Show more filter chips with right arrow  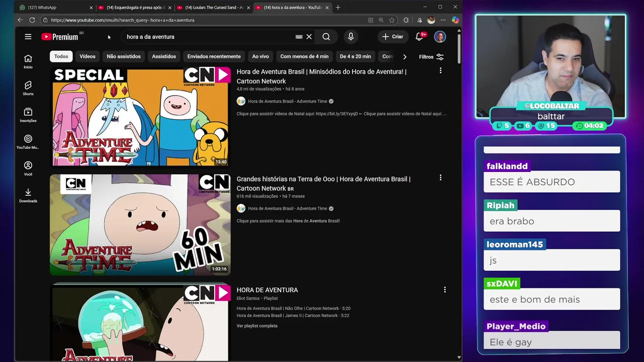tap(405, 57)
